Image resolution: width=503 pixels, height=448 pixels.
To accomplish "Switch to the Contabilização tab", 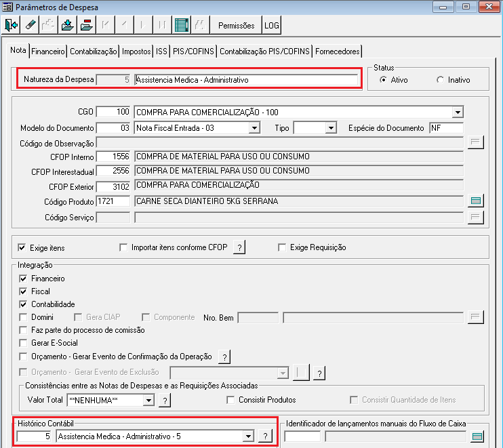I will pyautogui.click(x=94, y=52).
